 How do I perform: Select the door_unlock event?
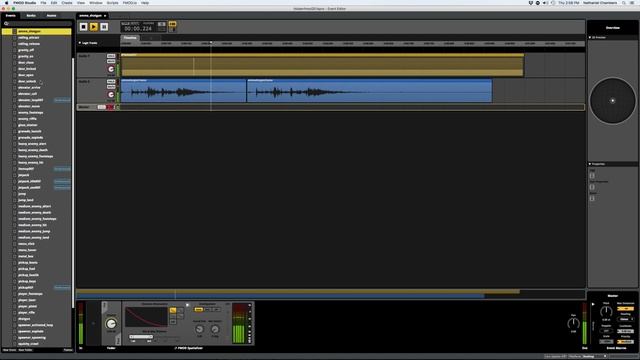tap(27, 81)
